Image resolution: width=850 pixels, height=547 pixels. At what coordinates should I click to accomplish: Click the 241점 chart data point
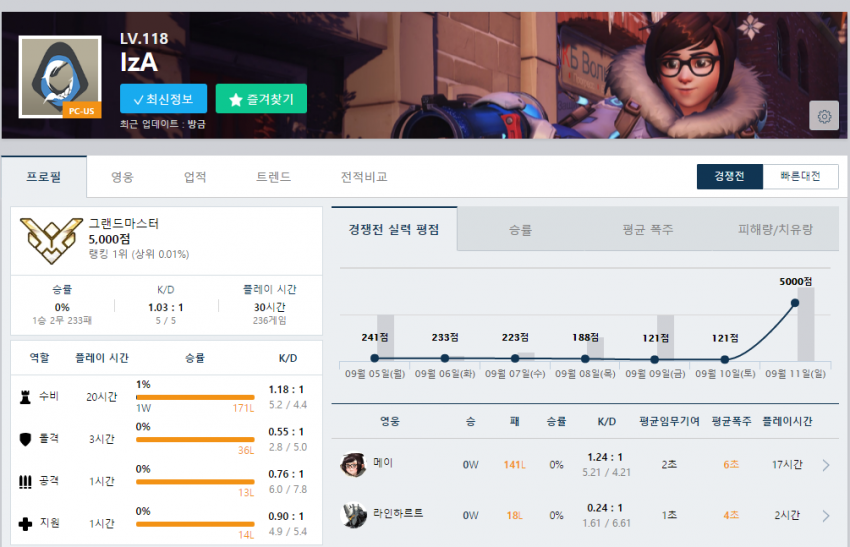(375, 358)
